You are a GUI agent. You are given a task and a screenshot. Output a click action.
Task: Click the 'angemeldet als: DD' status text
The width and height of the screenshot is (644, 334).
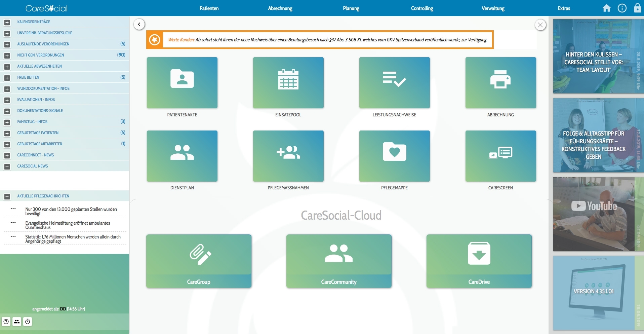tap(58, 309)
